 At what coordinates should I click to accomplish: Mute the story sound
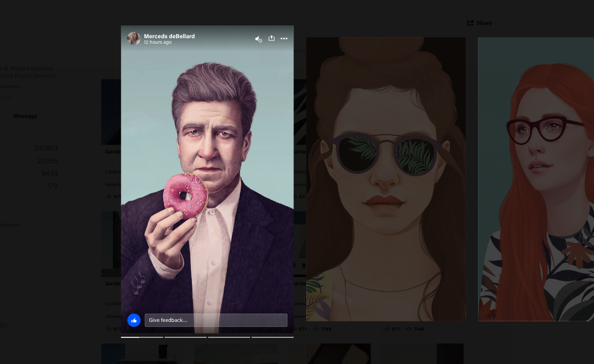coord(258,39)
